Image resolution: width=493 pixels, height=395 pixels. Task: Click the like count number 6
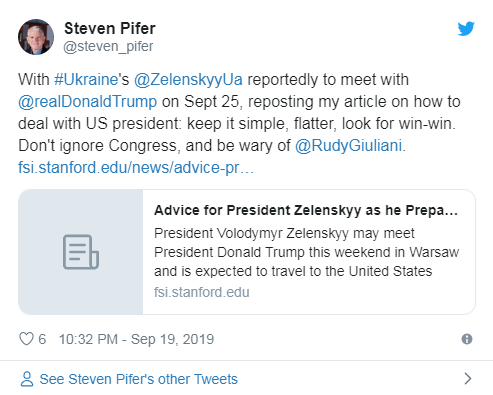pyautogui.click(x=42, y=339)
